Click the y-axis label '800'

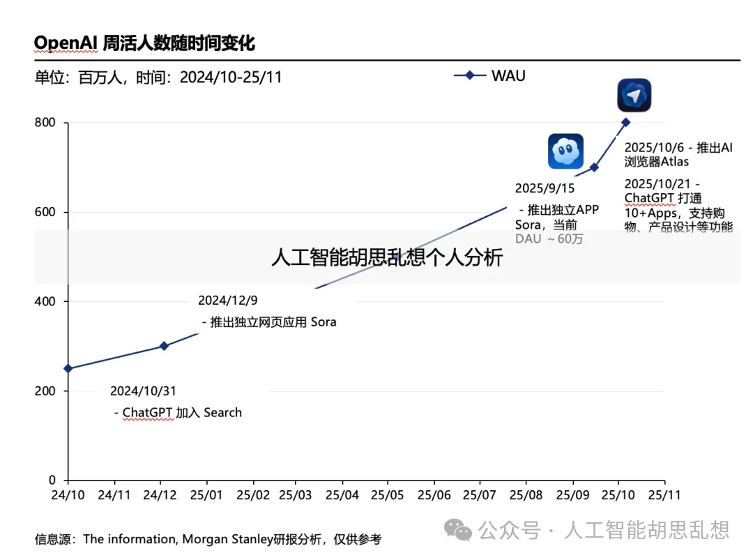pyautogui.click(x=45, y=123)
